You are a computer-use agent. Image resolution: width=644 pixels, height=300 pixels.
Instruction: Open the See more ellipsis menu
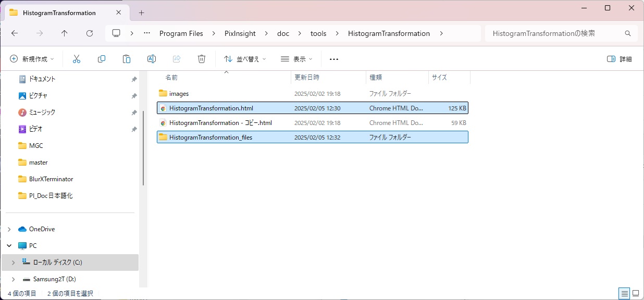(334, 59)
